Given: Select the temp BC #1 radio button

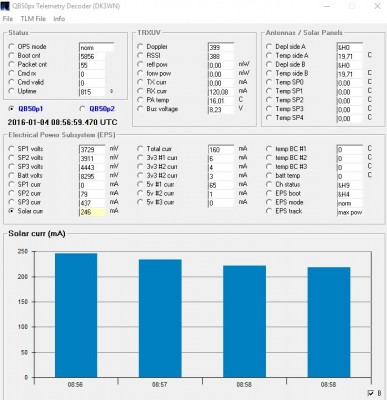Looking at the screenshot, I should pos(269,149).
